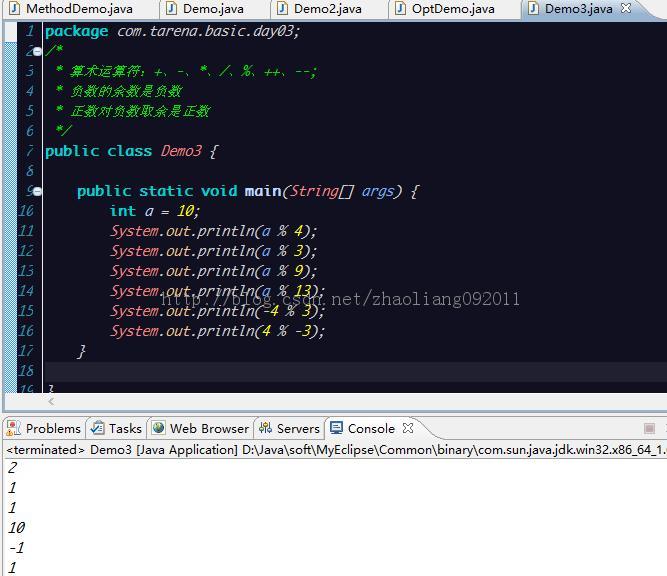Open the Problems view tab

44,428
